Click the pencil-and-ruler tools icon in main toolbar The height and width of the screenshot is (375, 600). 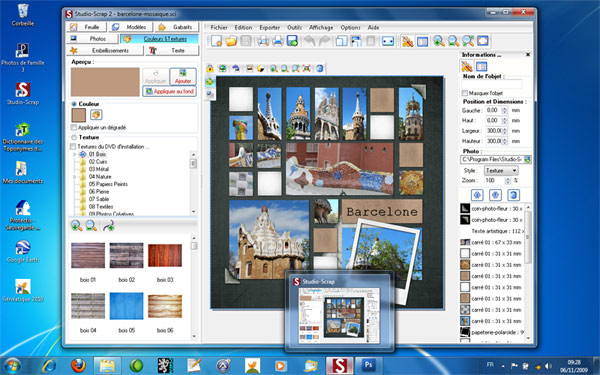point(408,41)
